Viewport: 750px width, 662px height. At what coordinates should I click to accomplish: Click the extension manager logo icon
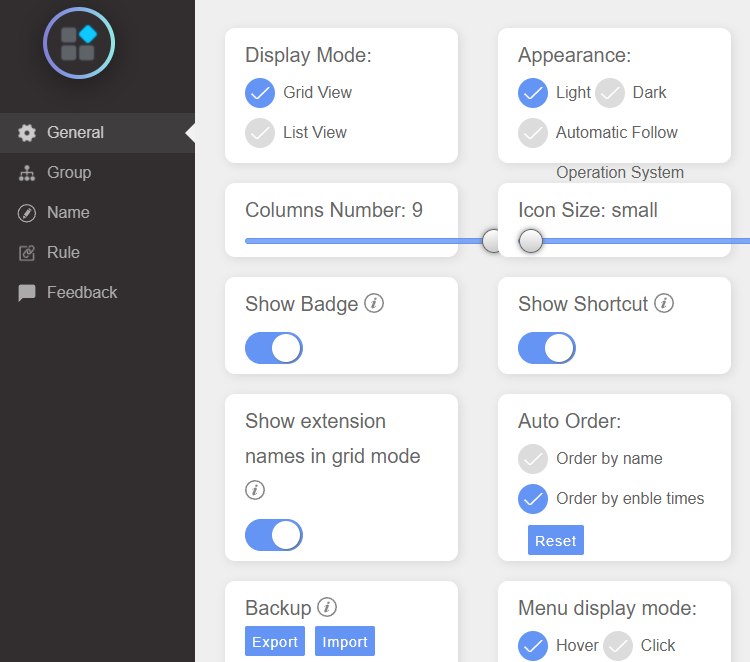coord(79,43)
